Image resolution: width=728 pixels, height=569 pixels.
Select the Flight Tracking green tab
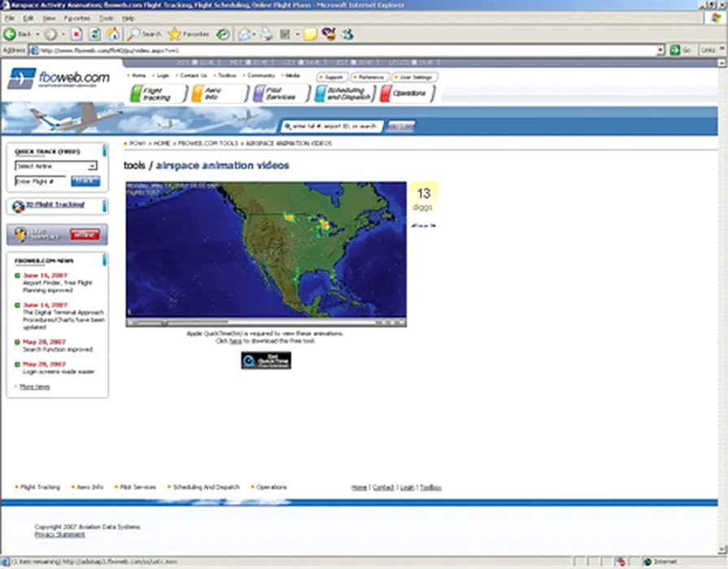(x=159, y=93)
